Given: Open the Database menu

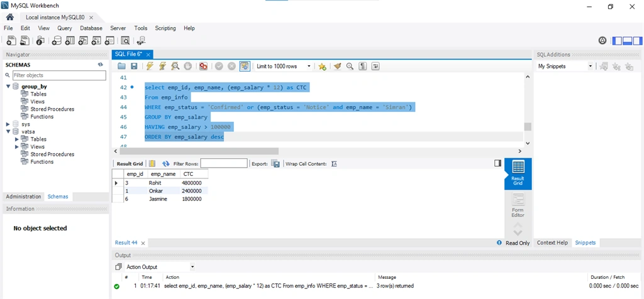Looking at the screenshot, I should (x=91, y=28).
